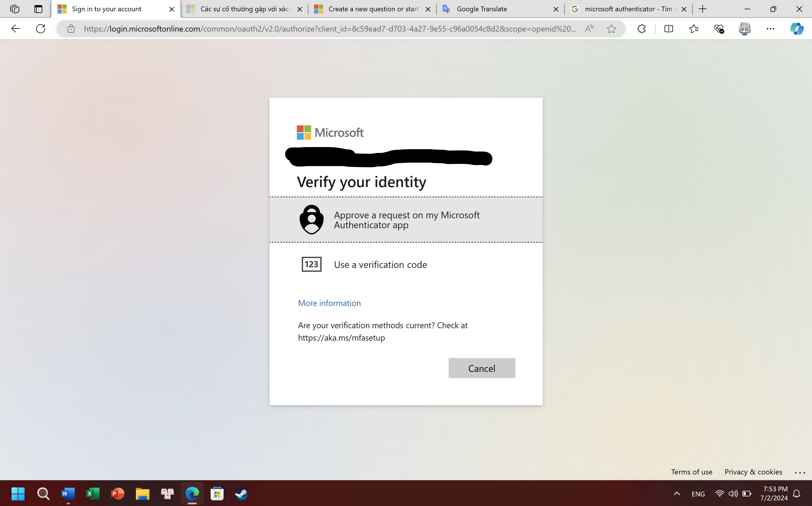Open the More information link

point(329,303)
